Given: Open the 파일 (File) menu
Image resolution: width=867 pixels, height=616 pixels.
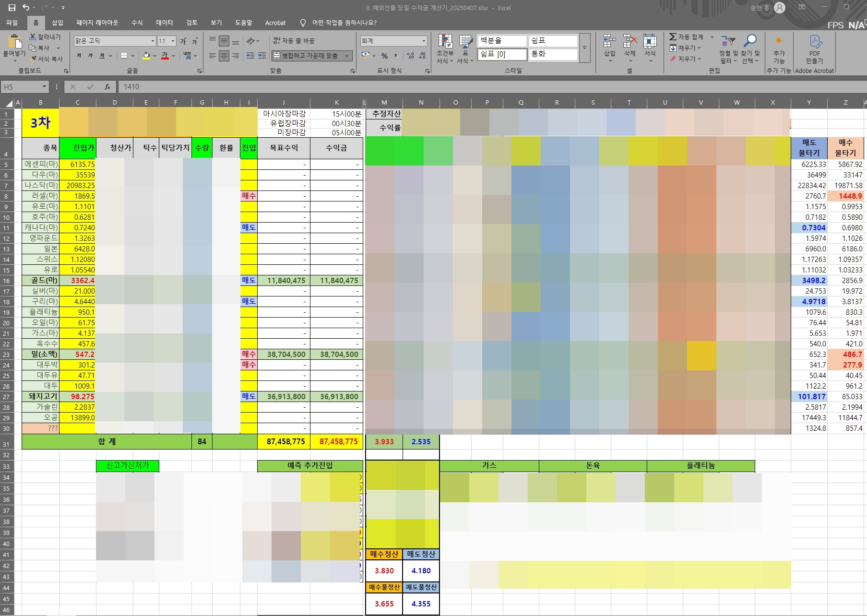Looking at the screenshot, I should click(x=12, y=23).
